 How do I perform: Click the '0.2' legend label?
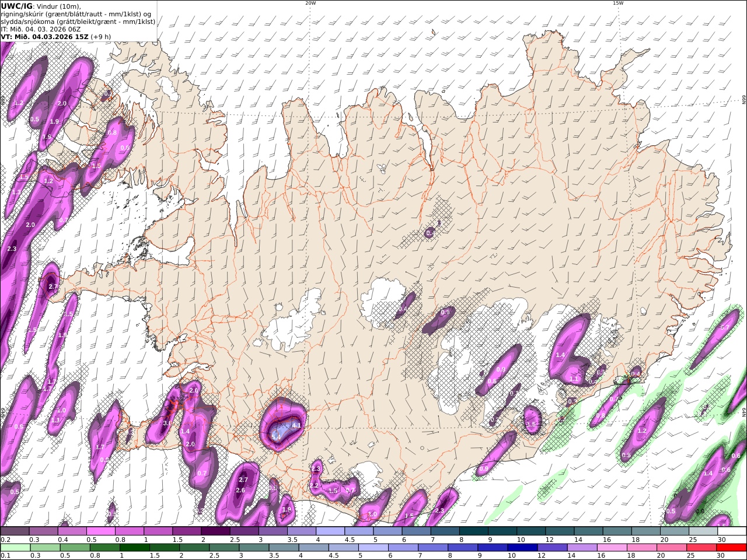5,540
